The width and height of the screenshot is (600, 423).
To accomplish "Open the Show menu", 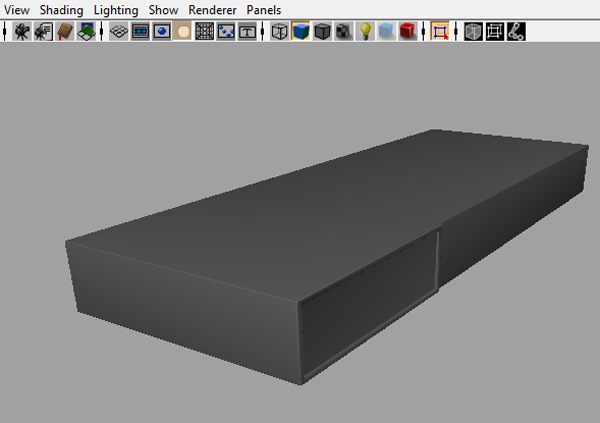I will (163, 10).
